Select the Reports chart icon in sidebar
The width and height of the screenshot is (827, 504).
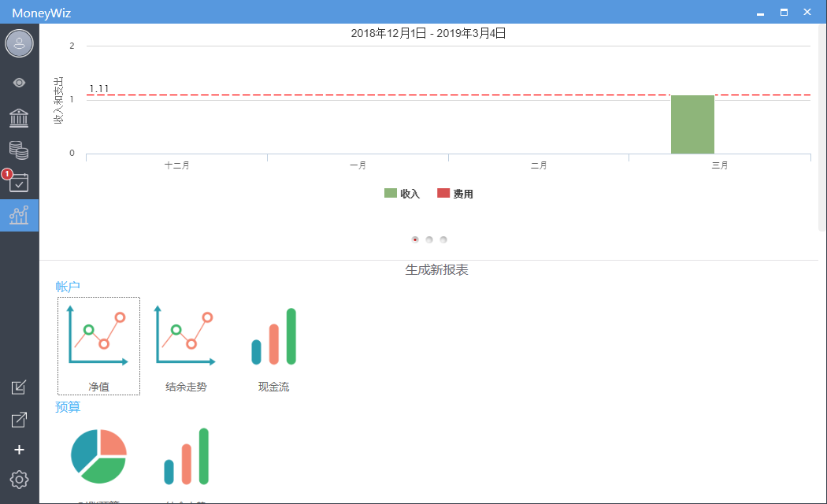[20, 215]
